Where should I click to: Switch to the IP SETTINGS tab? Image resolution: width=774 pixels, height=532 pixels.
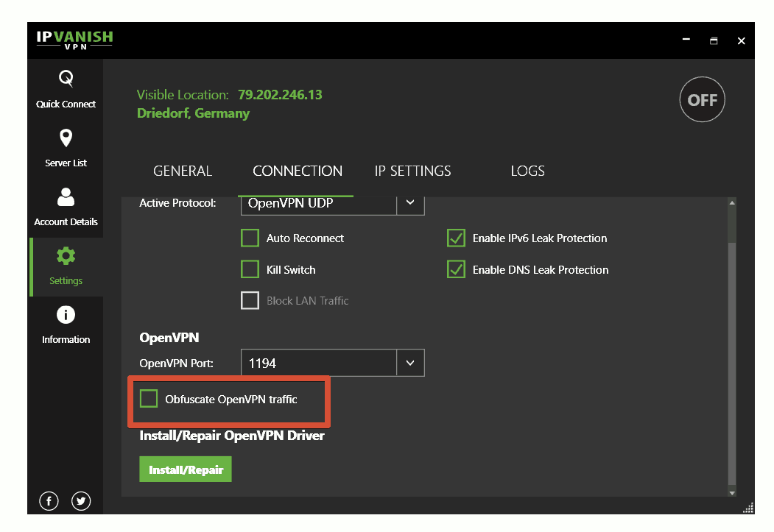[x=412, y=171]
